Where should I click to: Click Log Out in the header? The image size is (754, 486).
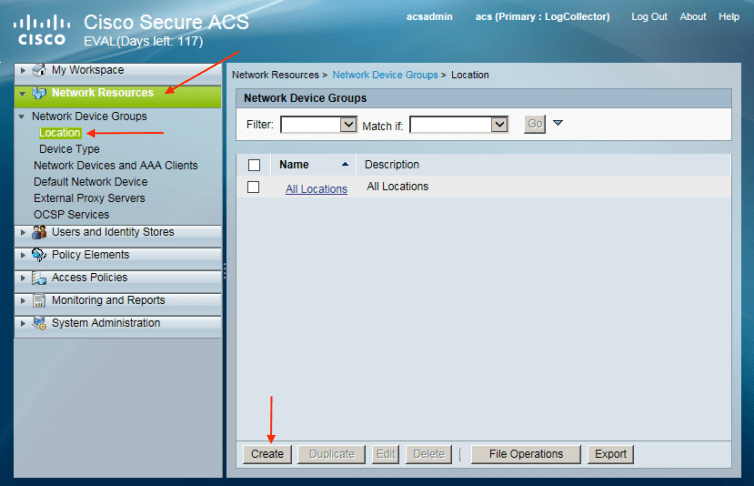pyautogui.click(x=649, y=17)
